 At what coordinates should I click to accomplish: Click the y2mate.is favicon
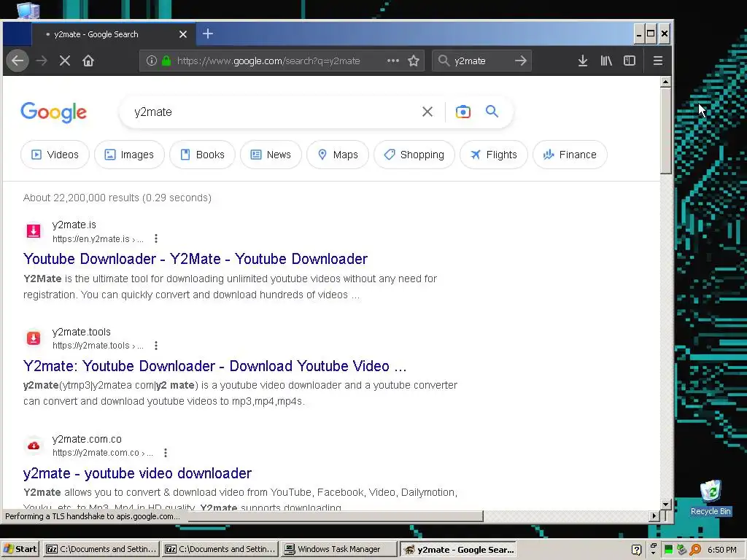coord(34,231)
